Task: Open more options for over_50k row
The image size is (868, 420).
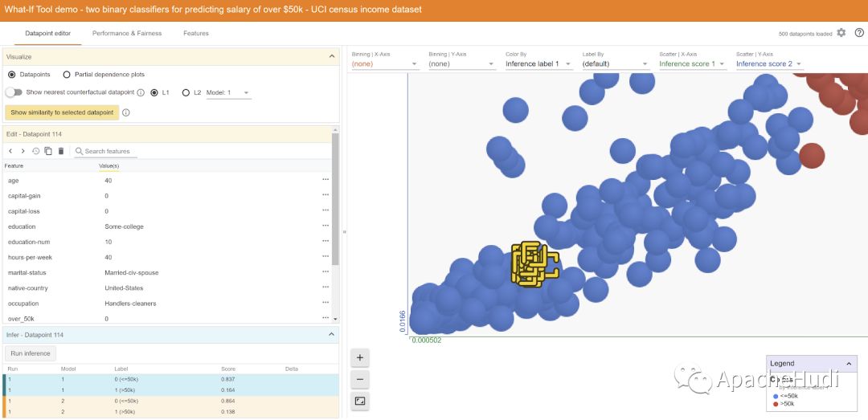Action: point(325,318)
